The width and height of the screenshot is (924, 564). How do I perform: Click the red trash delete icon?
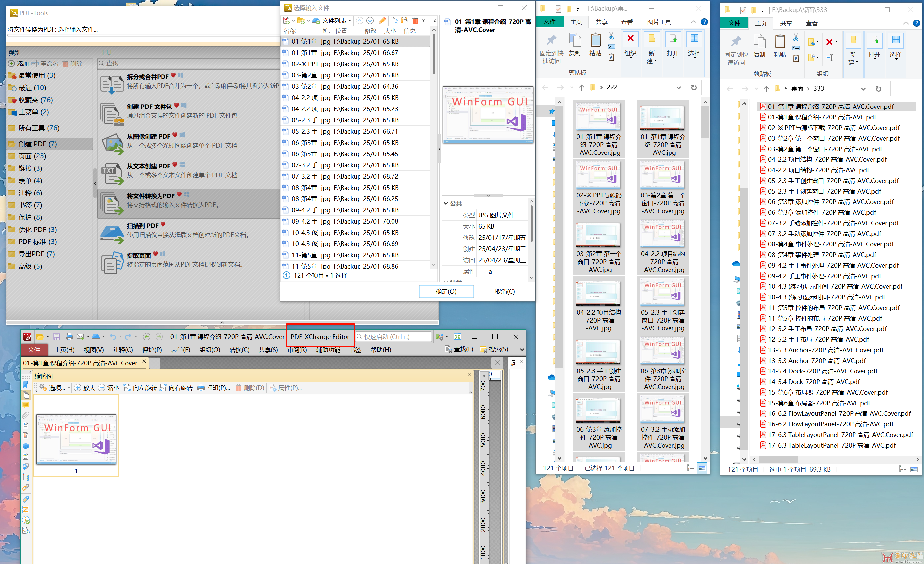point(415,21)
